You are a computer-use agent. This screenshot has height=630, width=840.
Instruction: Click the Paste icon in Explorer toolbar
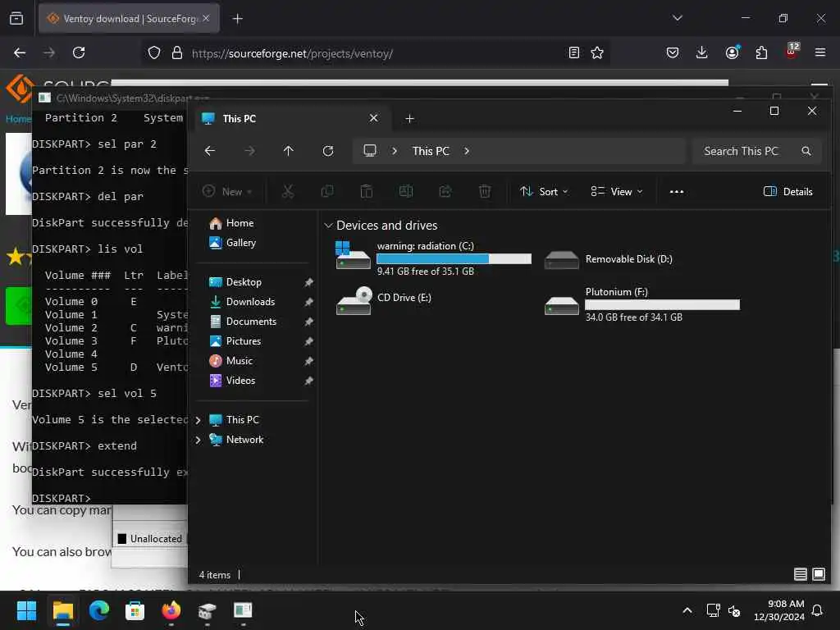367,191
